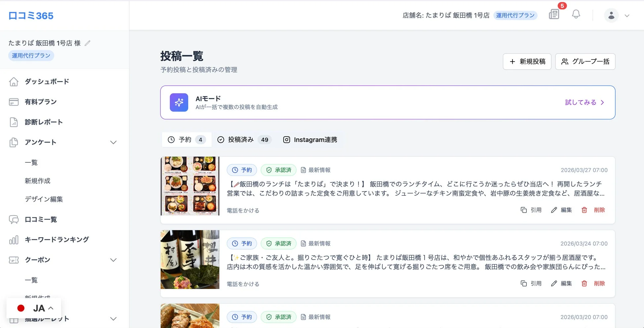This screenshot has height=328, width=644.
Task: Expand the アンケート section in sidebar
Action: (114, 142)
